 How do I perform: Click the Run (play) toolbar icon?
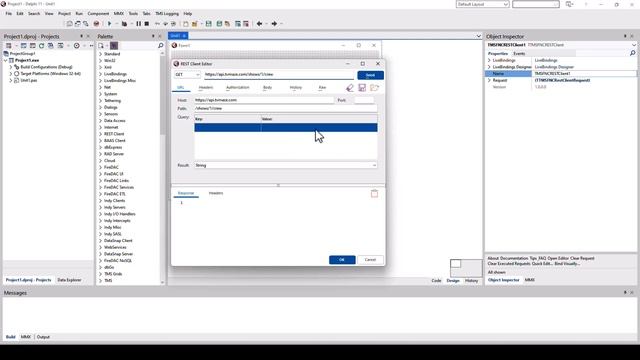coord(109,24)
